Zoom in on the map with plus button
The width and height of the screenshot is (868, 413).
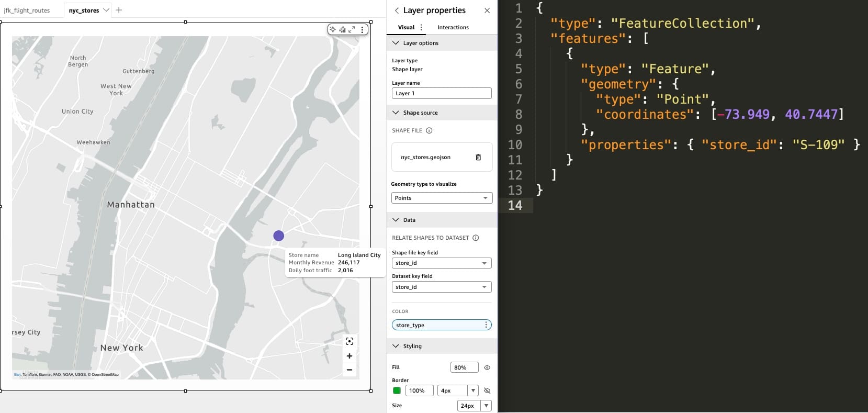click(x=350, y=356)
